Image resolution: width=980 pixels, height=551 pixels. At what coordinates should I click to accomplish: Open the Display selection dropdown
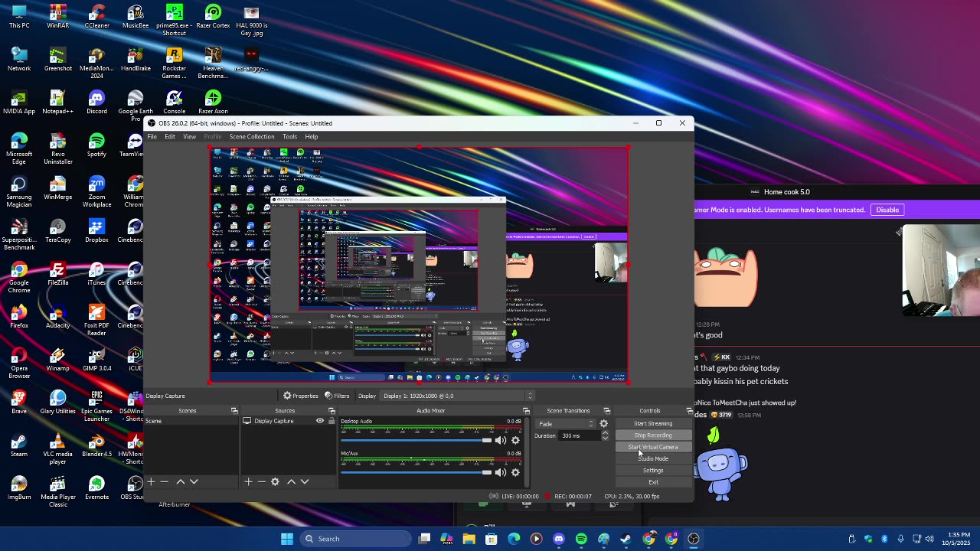(458, 396)
